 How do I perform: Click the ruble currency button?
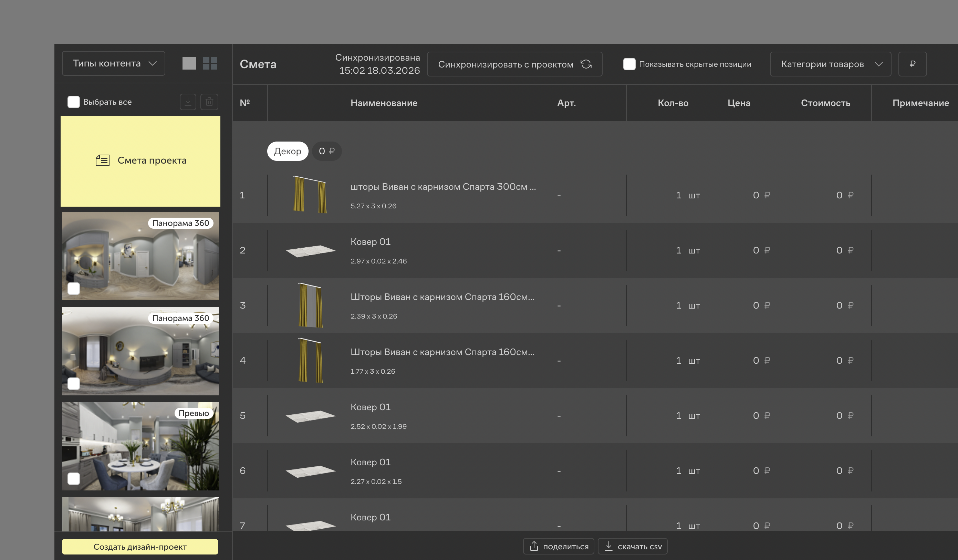point(912,64)
